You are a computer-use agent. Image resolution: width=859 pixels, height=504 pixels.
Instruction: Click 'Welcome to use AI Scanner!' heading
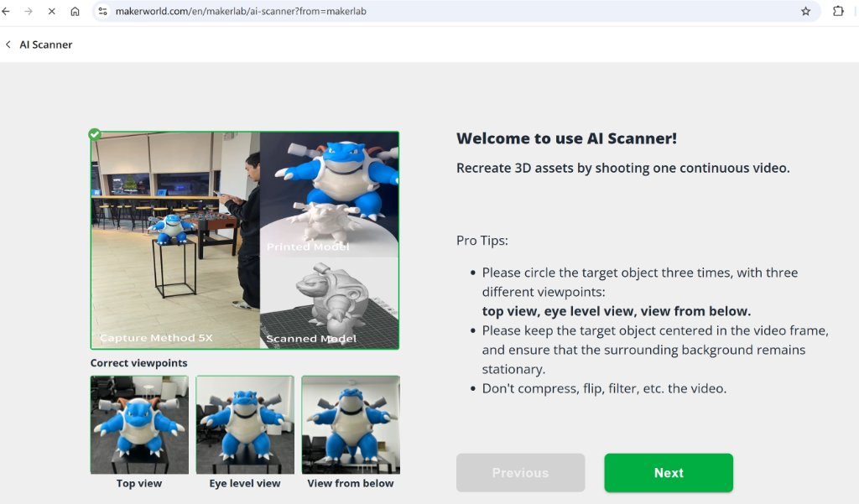[566, 138]
